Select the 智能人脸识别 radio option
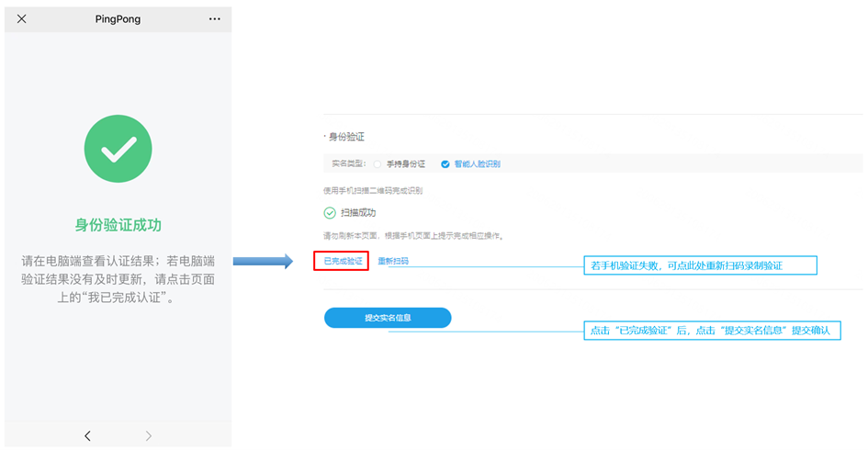The height and width of the screenshot is (450, 868). click(445, 163)
